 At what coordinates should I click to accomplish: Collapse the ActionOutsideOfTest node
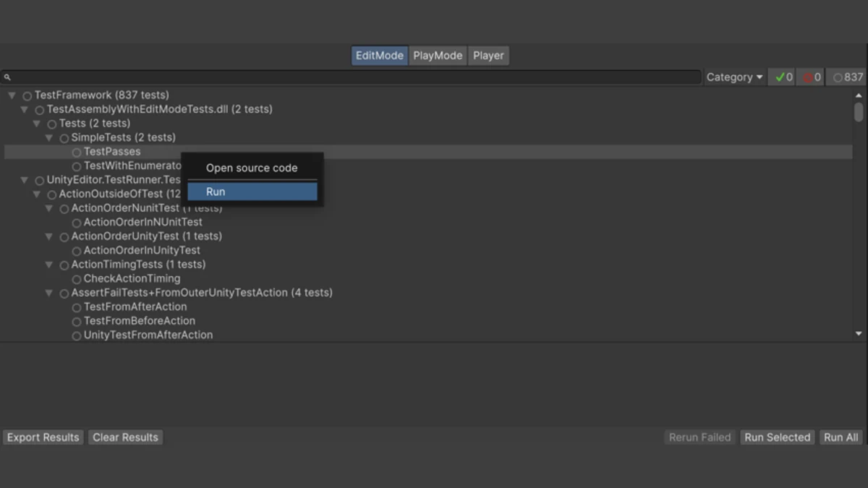(36, 194)
